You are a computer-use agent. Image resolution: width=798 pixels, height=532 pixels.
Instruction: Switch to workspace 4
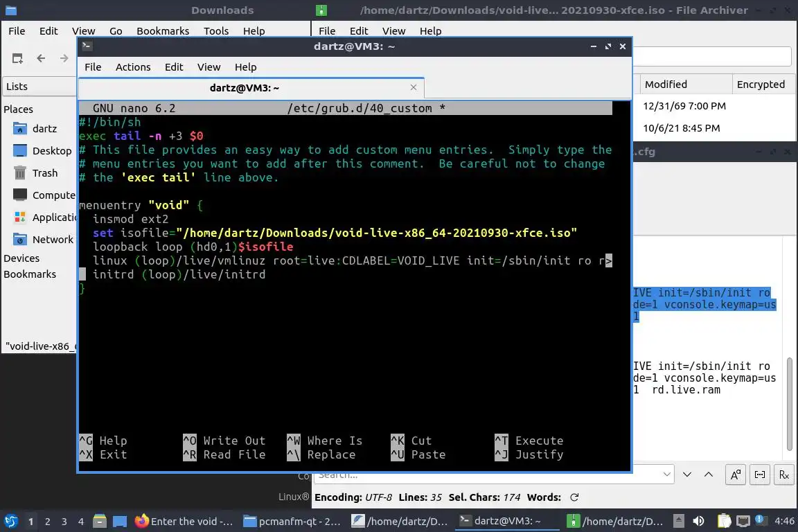[x=81, y=522]
